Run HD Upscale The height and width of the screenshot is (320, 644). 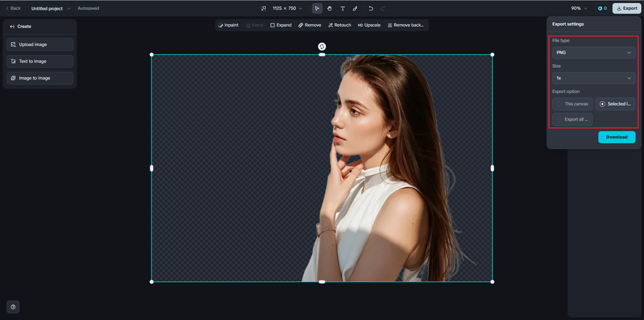point(369,25)
